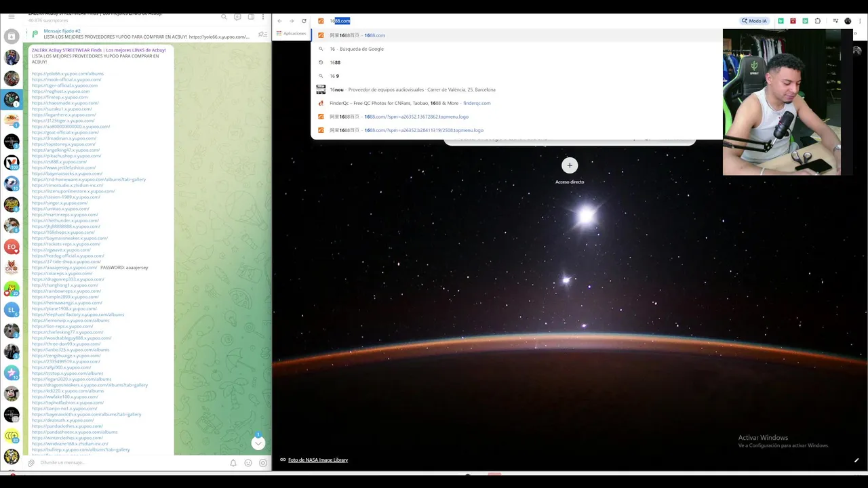Image resolution: width=868 pixels, height=488 pixels.
Task: Toggle silent broadcast bell icon
Action: click(233, 463)
